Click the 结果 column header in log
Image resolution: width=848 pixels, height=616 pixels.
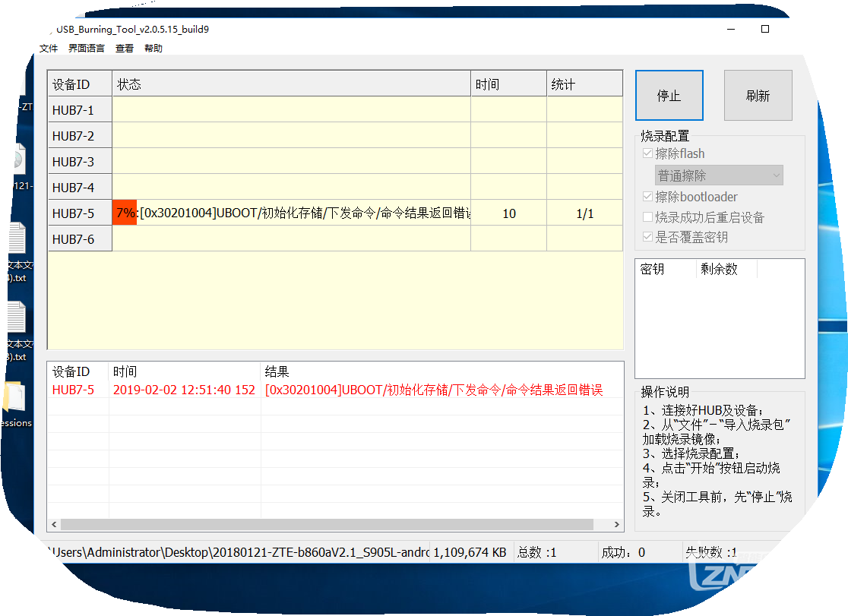441,371
